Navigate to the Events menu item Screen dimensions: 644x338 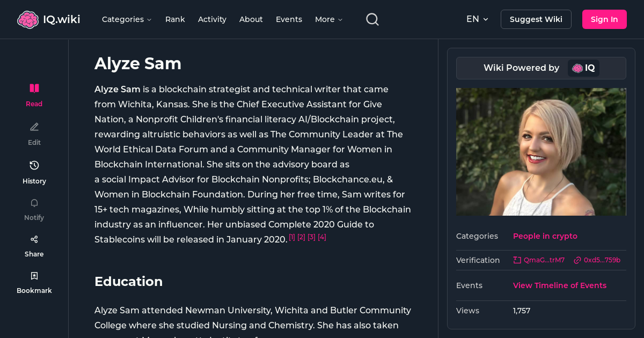coord(289,19)
